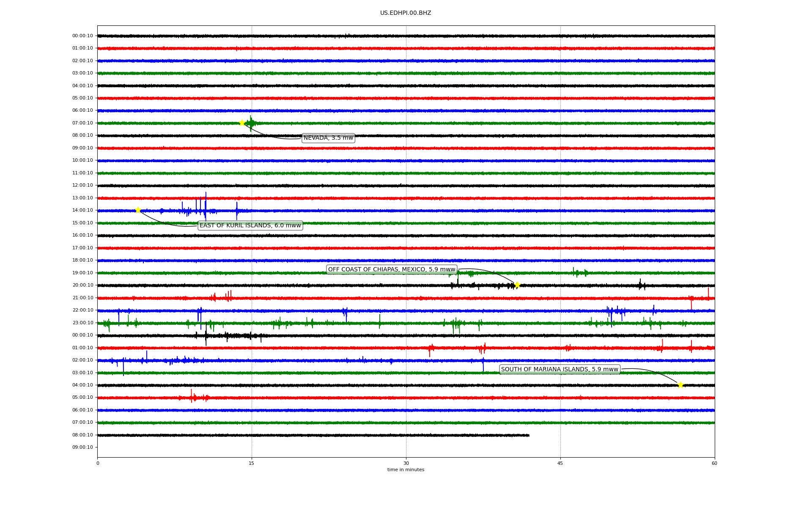Click the yellow star for the East of Kuril Islands event

138,210
